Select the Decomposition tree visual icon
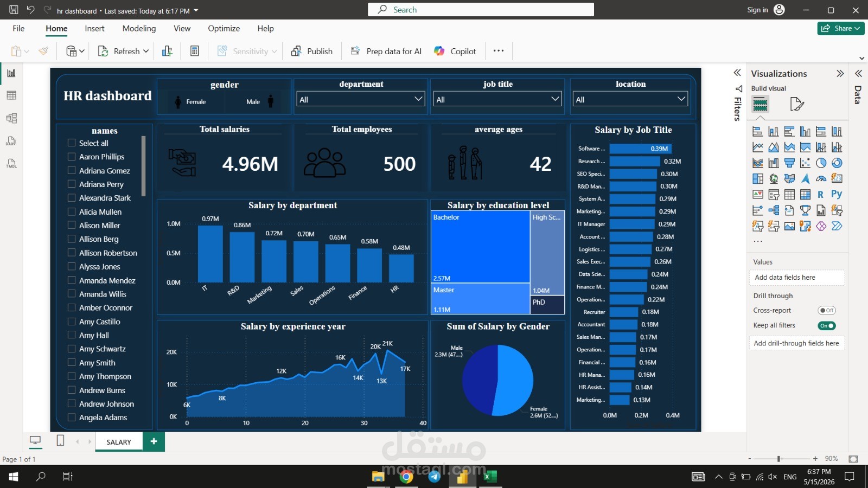868x488 pixels. coord(774,210)
